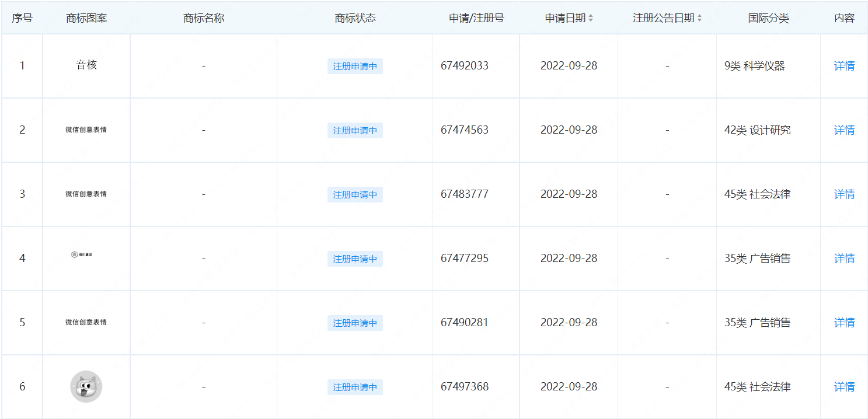Screen dimensions: 868x419
Task: Click the hexagon logo trademark in row 4
Action: (82, 254)
